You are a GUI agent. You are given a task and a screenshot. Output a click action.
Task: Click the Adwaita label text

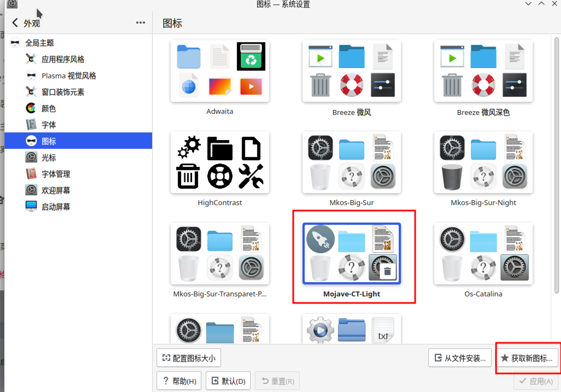(x=220, y=111)
